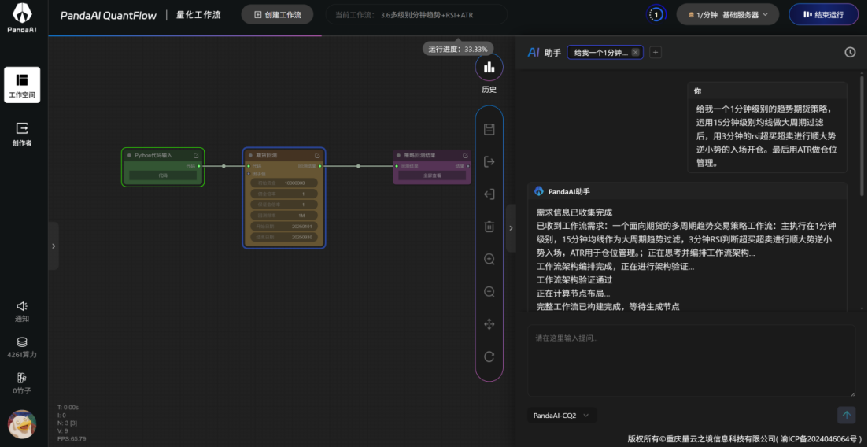This screenshot has width=868, height=447.
Task: Select the Python代码输入 node title
Action: (x=153, y=156)
